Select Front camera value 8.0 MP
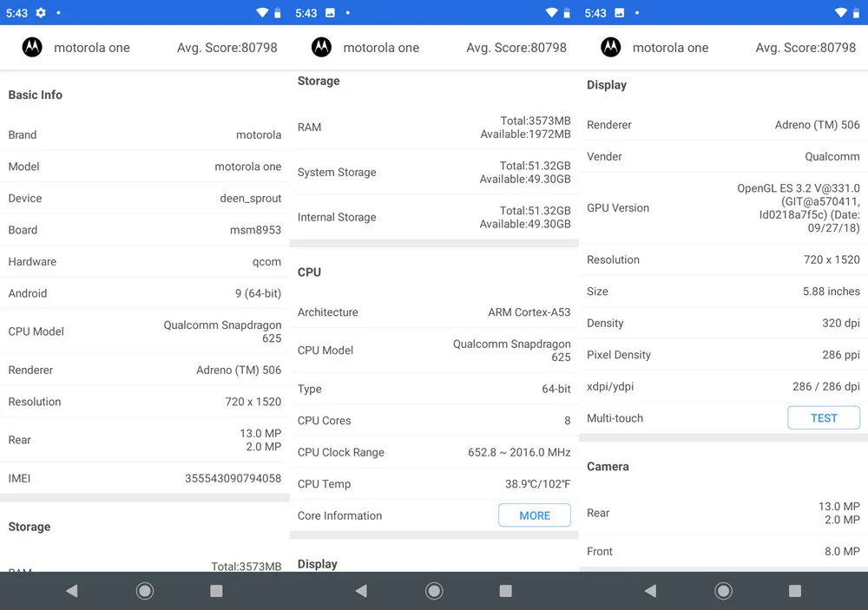Image resolution: width=868 pixels, height=610 pixels. coord(842,551)
